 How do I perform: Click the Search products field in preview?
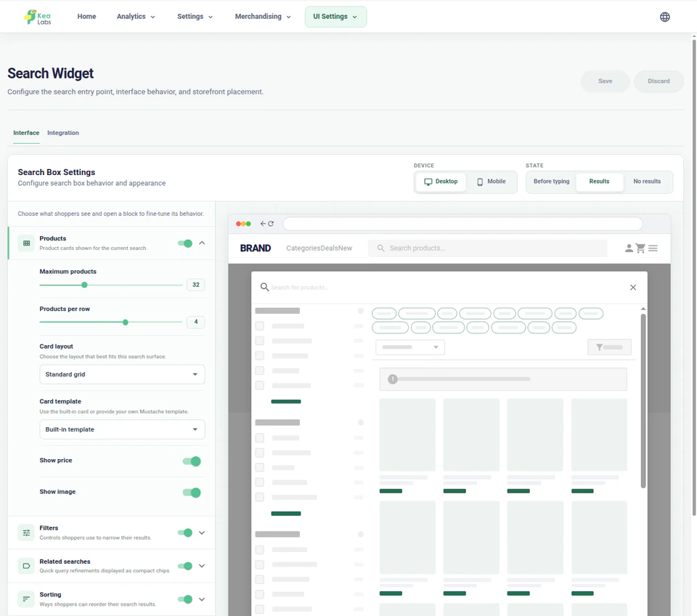click(487, 248)
